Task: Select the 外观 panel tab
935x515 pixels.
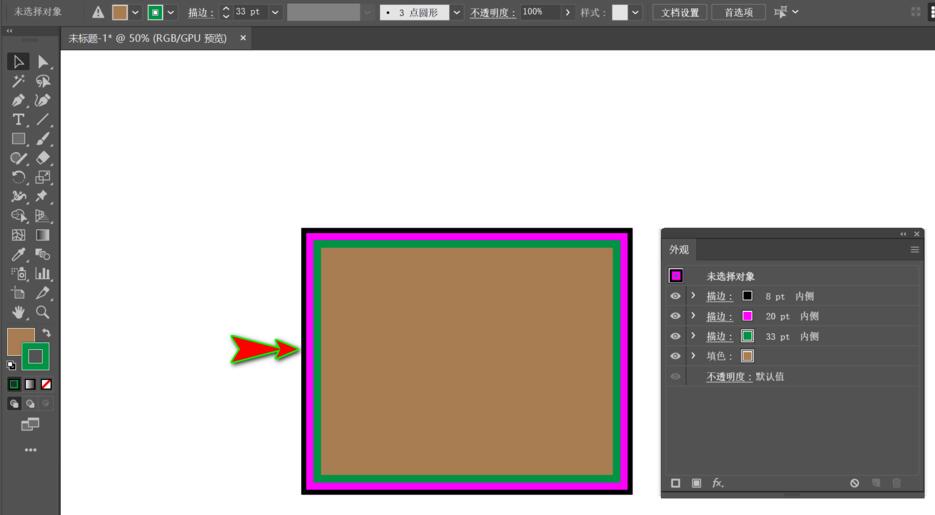Action: (x=679, y=250)
